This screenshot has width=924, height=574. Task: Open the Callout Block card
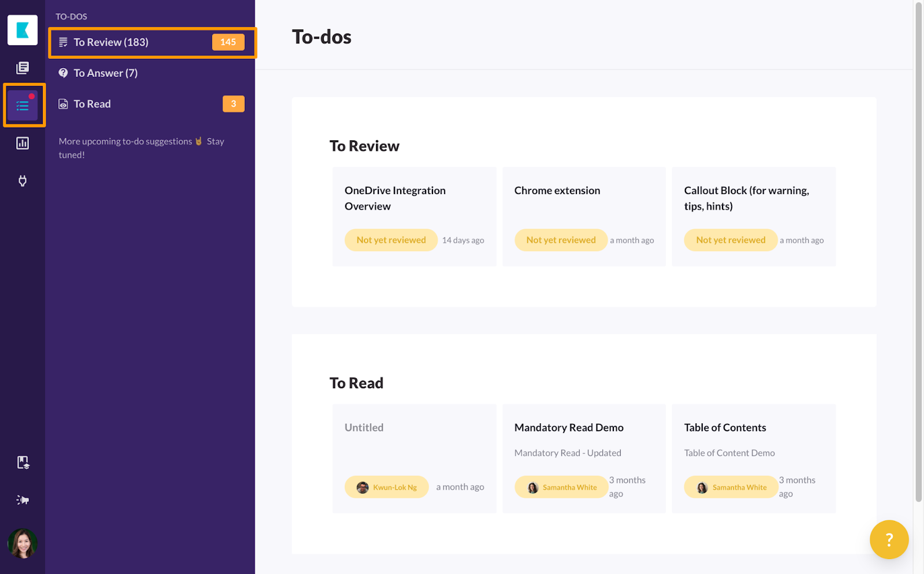(747, 198)
